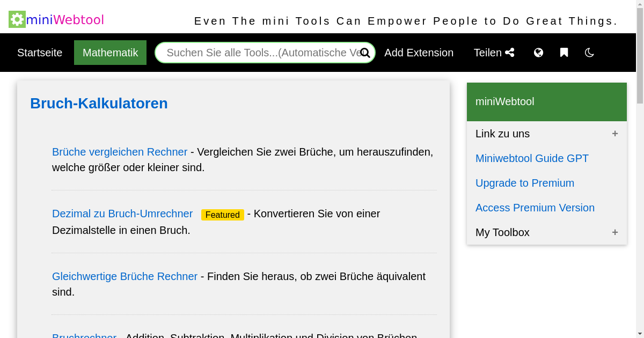Open Miniwebtool Guide GPT
Image resolution: width=644 pixels, height=338 pixels.
pyautogui.click(x=532, y=158)
